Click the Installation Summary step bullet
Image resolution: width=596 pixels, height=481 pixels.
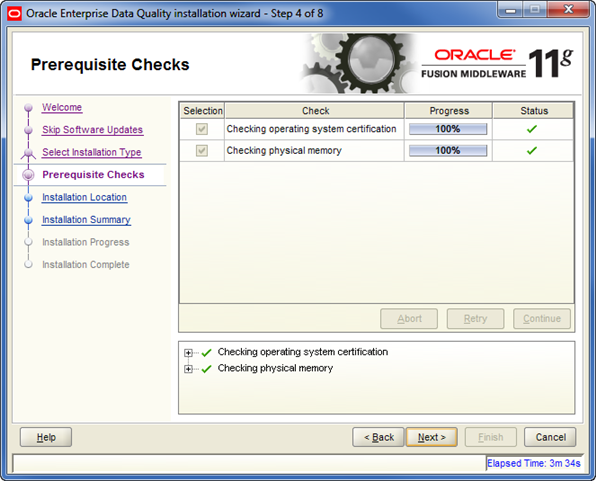pos(28,220)
